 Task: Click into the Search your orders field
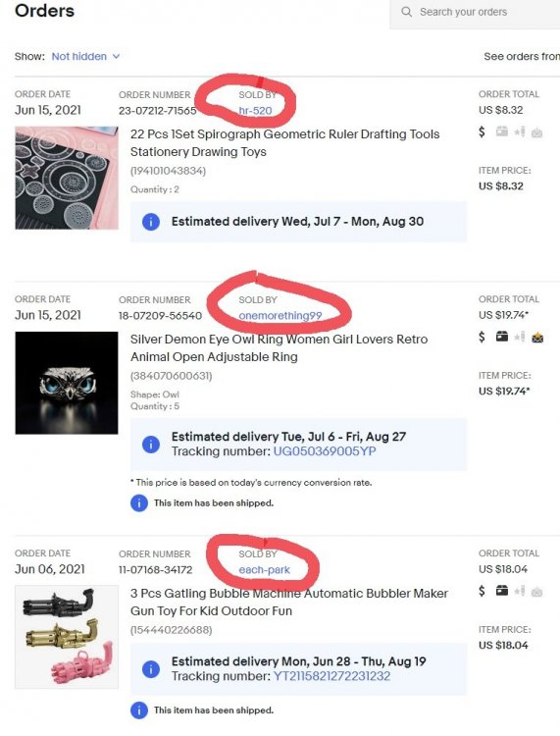point(475,12)
